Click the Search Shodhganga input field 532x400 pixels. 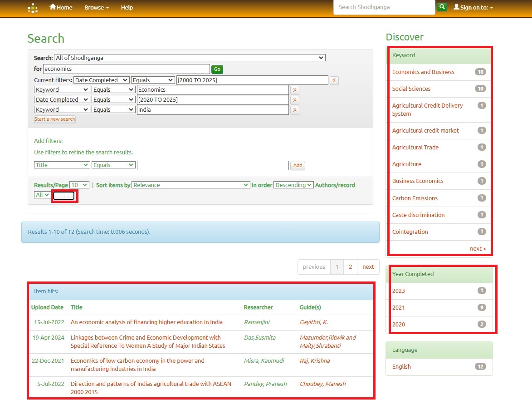click(384, 7)
